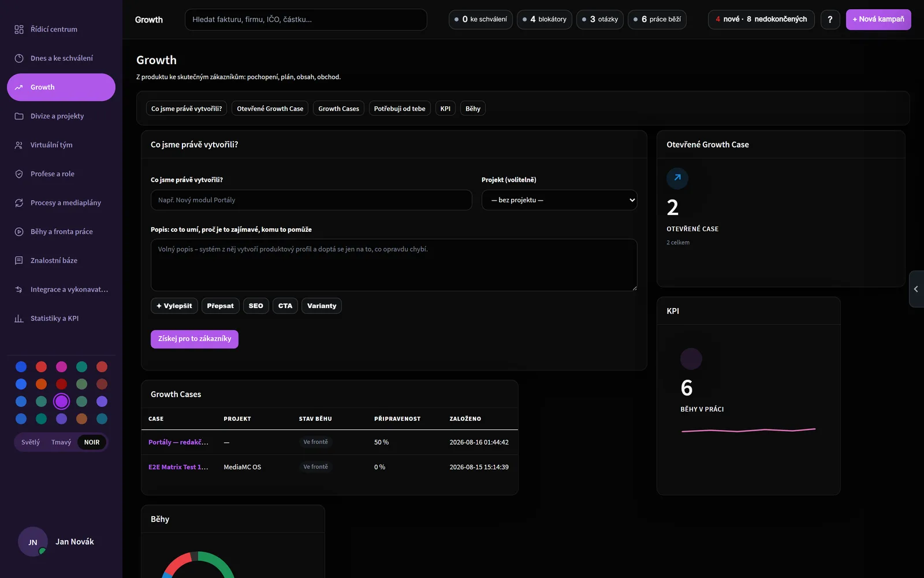Jump to the KPI section tab
Image resolution: width=924 pixels, height=578 pixels.
(x=445, y=109)
